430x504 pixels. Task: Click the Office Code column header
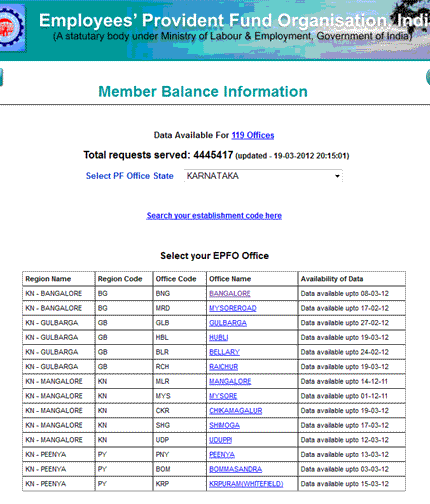[x=180, y=279]
